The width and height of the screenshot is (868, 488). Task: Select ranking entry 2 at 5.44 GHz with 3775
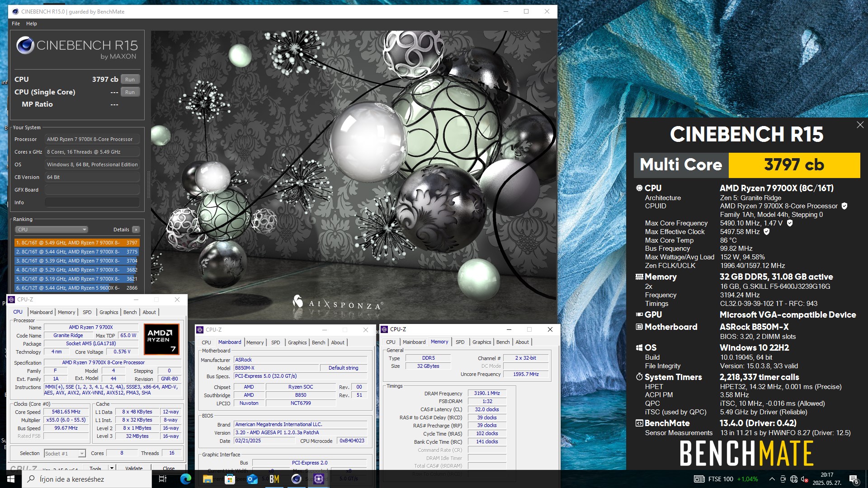pyautogui.click(x=77, y=252)
